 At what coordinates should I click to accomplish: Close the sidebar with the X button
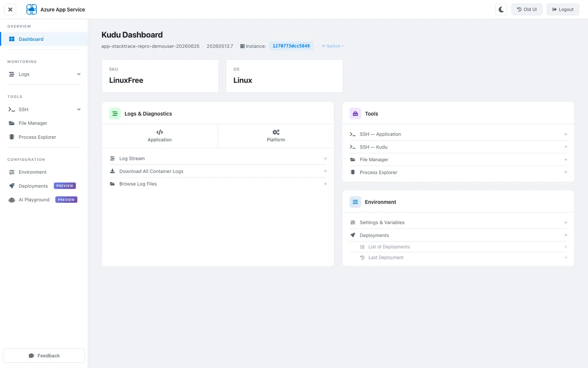[10, 9]
